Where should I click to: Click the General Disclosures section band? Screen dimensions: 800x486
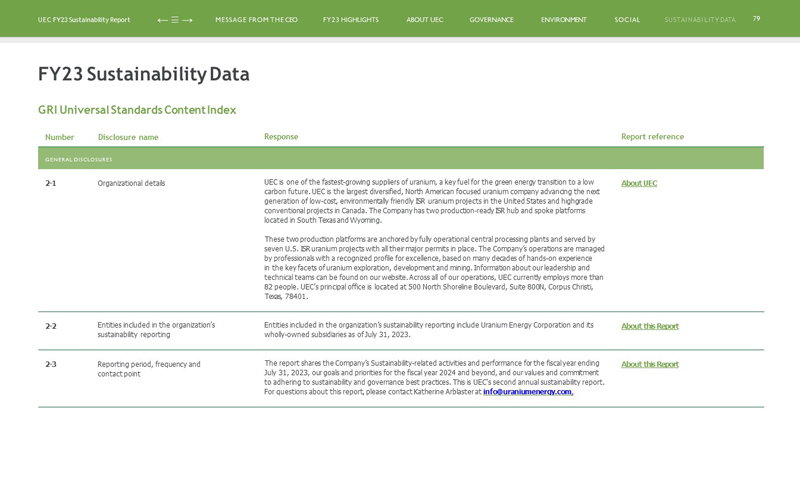click(400, 159)
